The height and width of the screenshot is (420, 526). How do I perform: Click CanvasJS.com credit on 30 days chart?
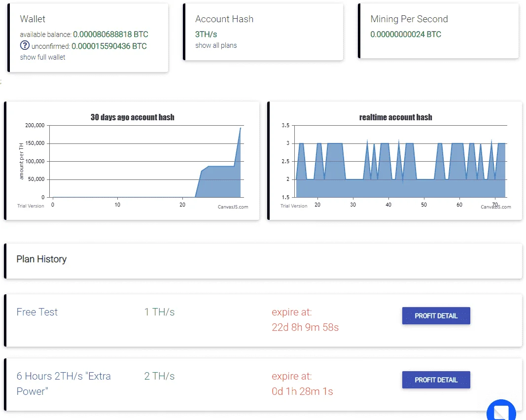pyautogui.click(x=233, y=207)
